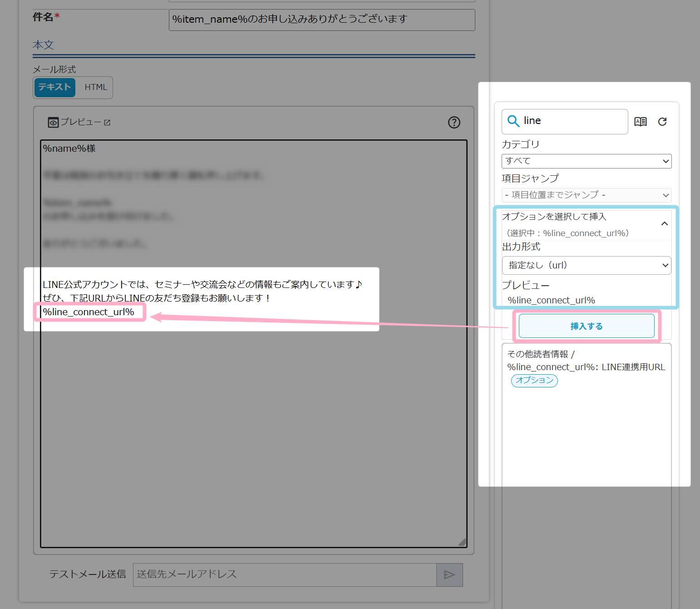The height and width of the screenshot is (609, 700).
Task: Click the 件名 subject input field
Action: click(x=321, y=20)
